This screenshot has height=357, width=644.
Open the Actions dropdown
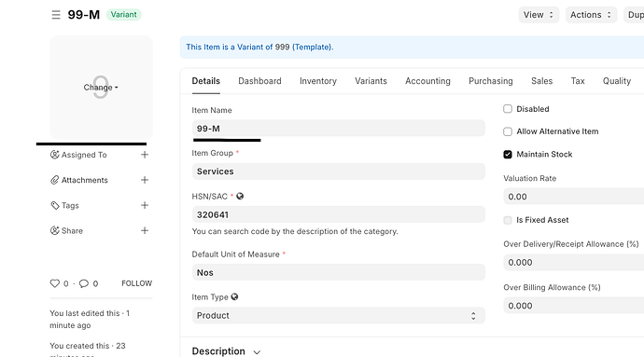[591, 15]
